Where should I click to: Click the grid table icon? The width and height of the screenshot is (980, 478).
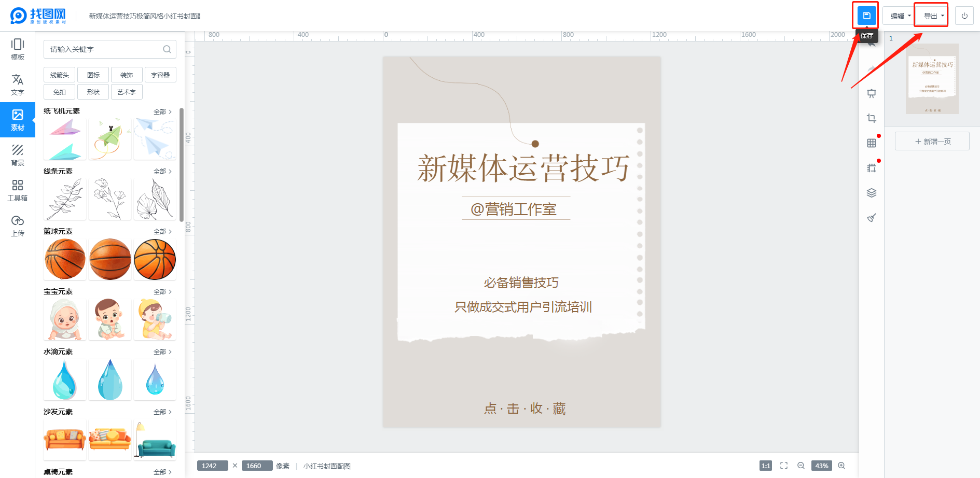tap(872, 143)
